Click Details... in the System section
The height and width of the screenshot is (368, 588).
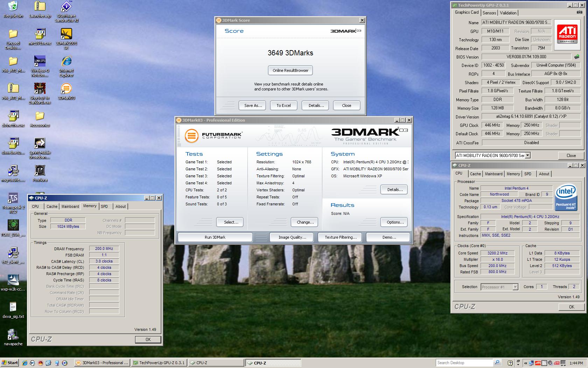395,190
